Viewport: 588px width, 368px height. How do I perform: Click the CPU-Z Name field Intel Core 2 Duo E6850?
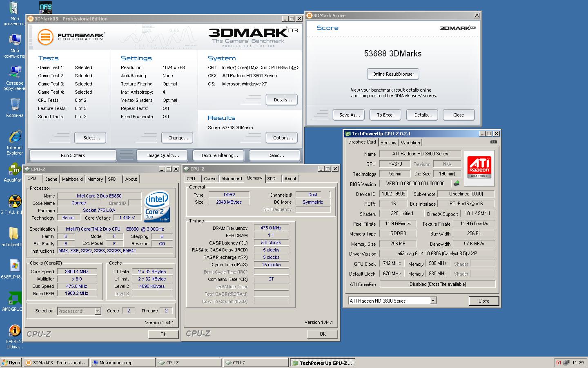click(x=99, y=196)
